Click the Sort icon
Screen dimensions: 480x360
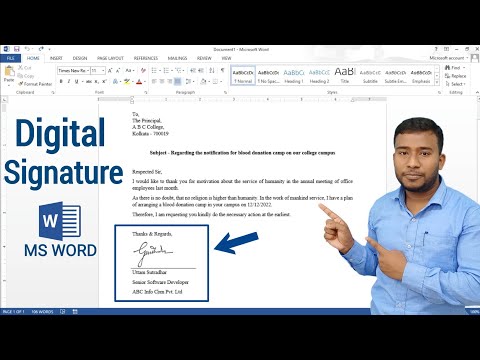212,71
